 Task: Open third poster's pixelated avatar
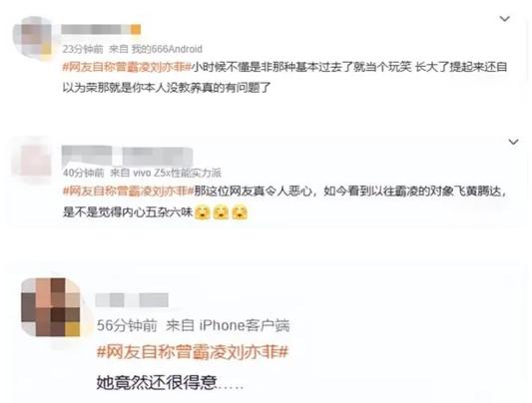pyautogui.click(x=51, y=307)
